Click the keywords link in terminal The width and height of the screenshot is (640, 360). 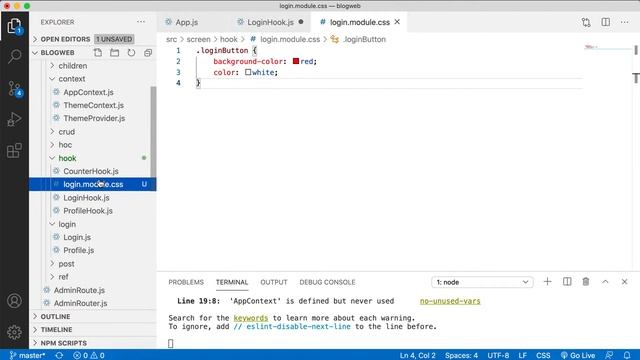(251, 318)
